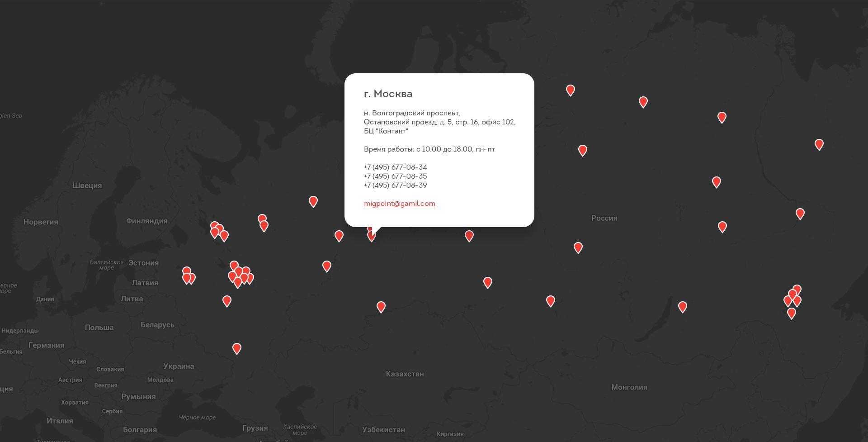This screenshot has width=868, height=442.
Task: Click the Остаповский проезд address line
Action: pyautogui.click(x=439, y=122)
